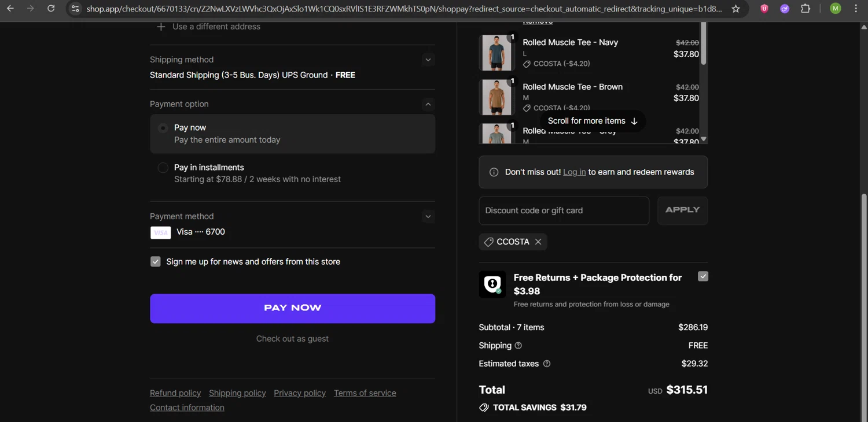Click the items list scroll down arrow
The width and height of the screenshot is (868, 422).
point(704,139)
